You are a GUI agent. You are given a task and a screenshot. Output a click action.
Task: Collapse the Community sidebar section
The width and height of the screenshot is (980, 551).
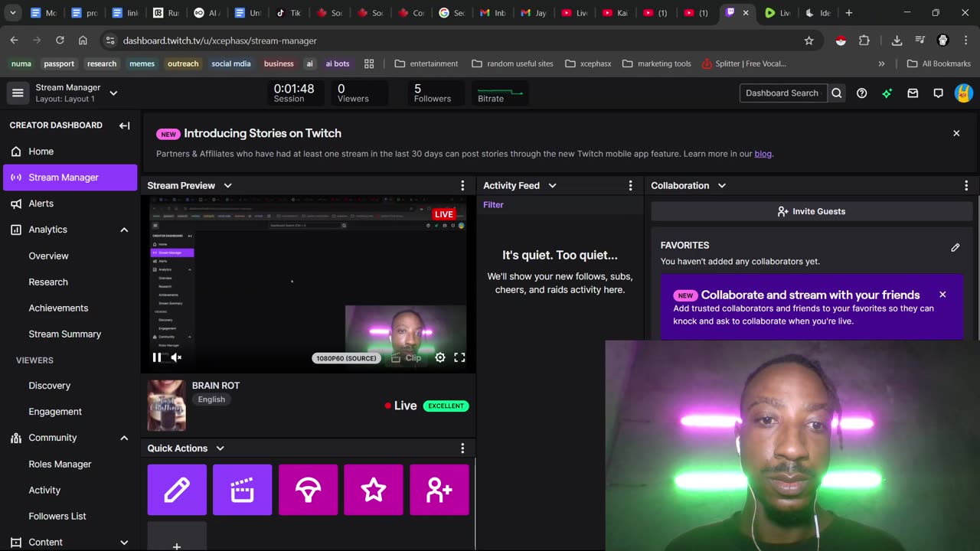pyautogui.click(x=124, y=438)
